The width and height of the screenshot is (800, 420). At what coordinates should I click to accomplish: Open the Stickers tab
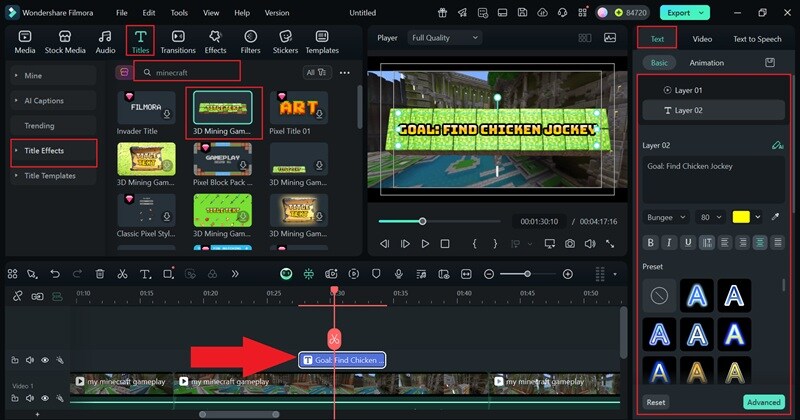285,42
